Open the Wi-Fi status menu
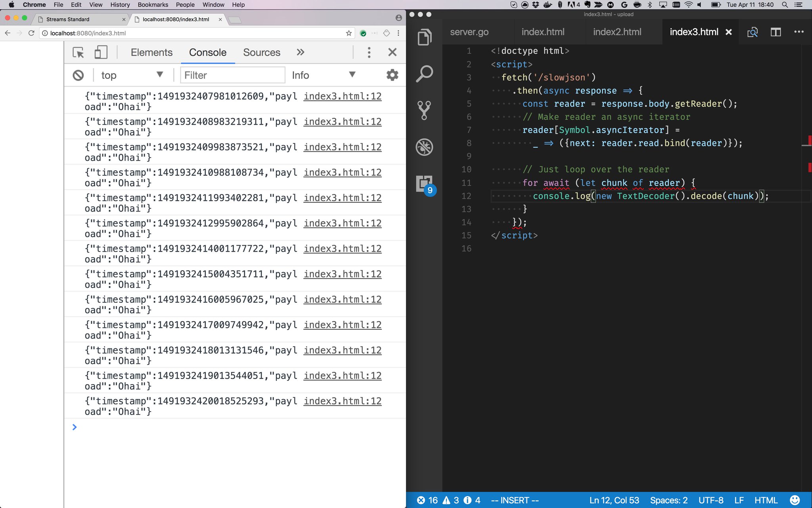 (x=689, y=5)
